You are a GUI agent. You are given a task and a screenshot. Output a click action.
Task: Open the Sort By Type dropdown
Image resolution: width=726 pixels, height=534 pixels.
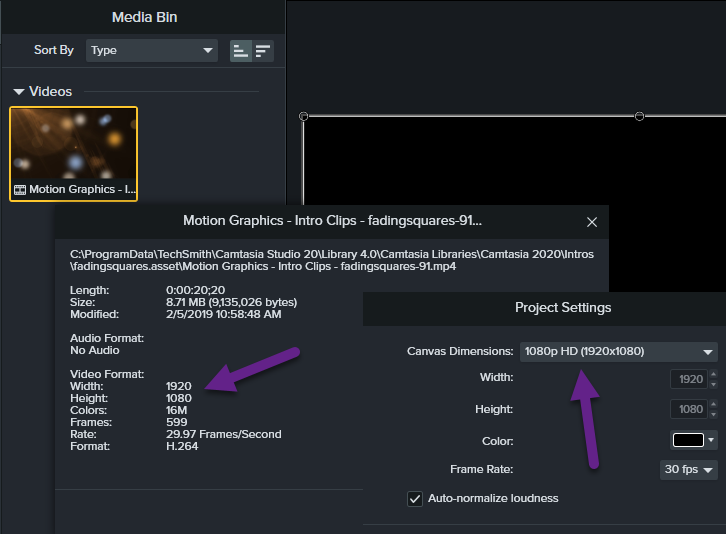point(152,50)
